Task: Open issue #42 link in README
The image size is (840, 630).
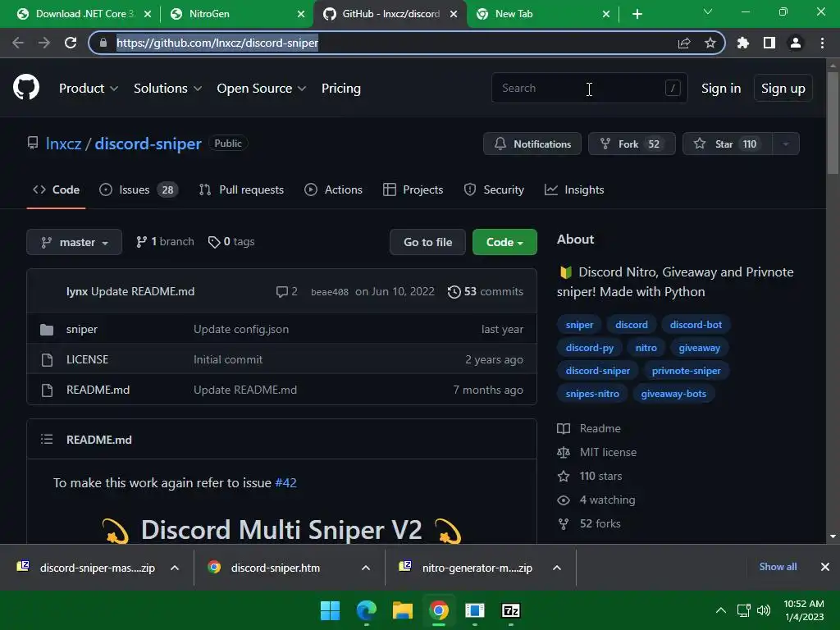Action: 285,482
